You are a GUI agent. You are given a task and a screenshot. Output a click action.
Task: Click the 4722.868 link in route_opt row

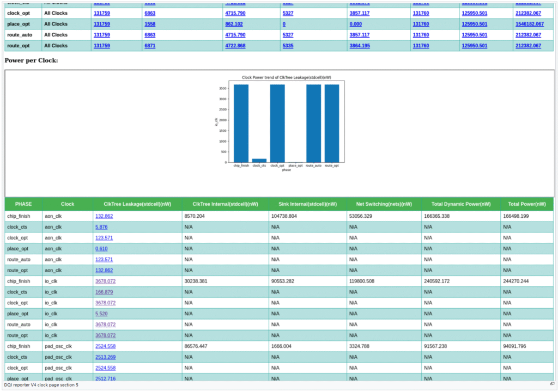(x=235, y=46)
